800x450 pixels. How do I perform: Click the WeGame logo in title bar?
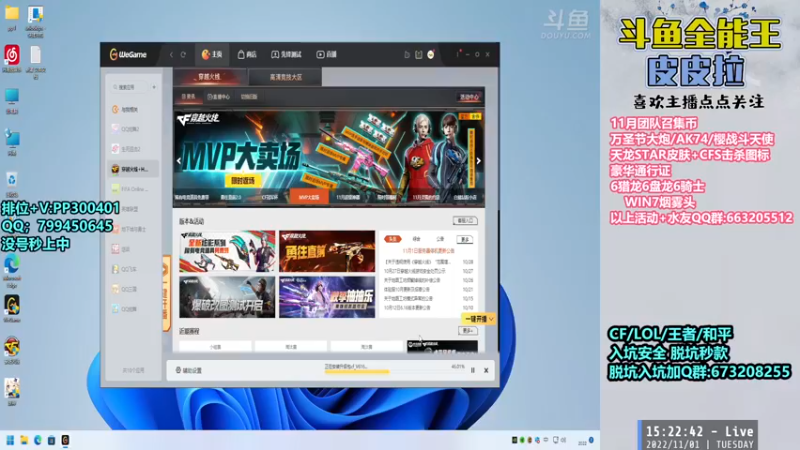point(128,55)
